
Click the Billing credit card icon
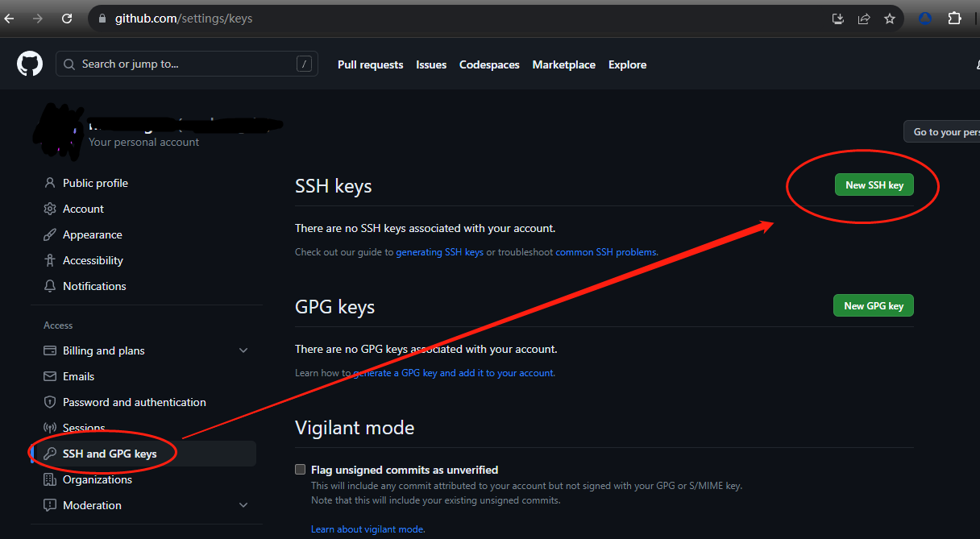pos(50,350)
